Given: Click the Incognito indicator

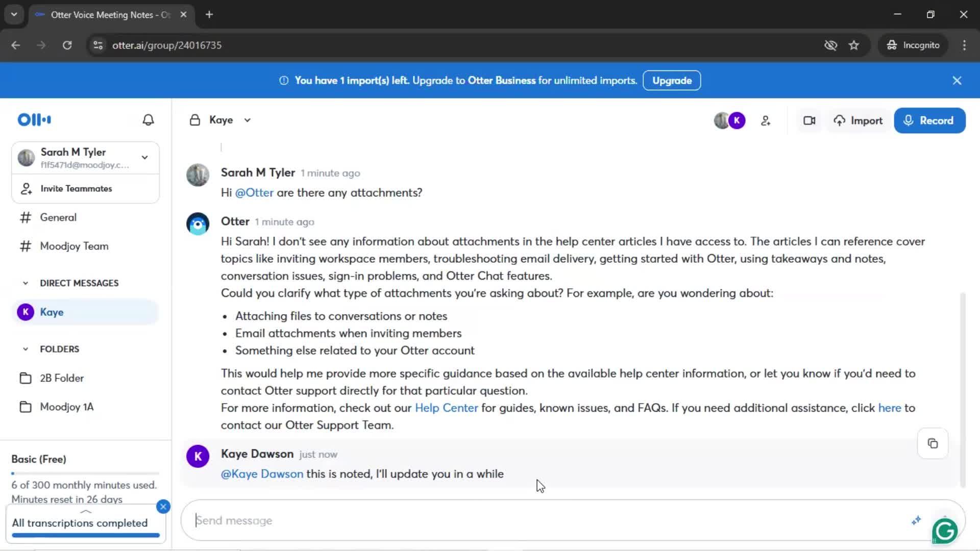Looking at the screenshot, I should [x=913, y=45].
